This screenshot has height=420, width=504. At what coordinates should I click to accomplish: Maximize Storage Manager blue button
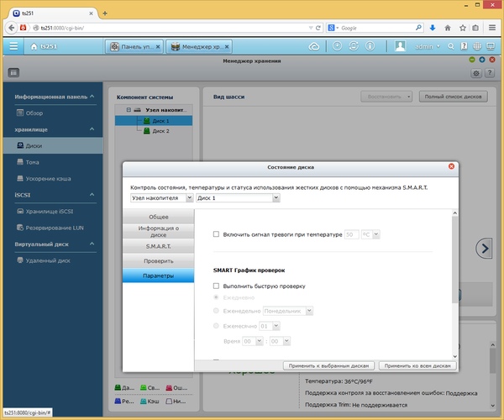(x=482, y=60)
